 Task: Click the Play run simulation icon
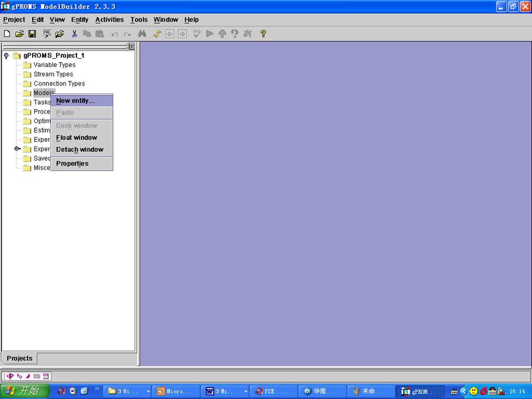click(x=209, y=33)
